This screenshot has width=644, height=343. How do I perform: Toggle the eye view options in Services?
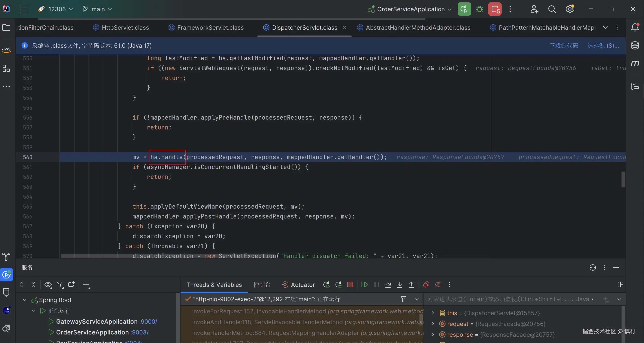(x=48, y=285)
